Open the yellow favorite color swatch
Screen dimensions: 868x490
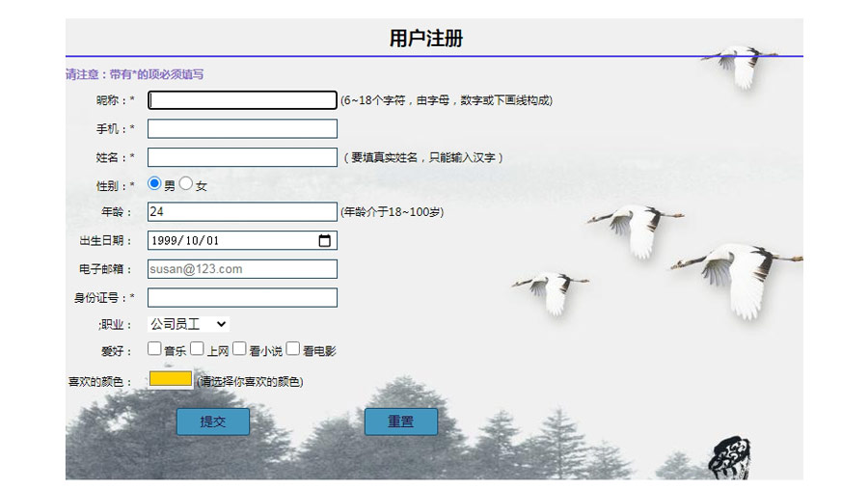pyautogui.click(x=171, y=379)
